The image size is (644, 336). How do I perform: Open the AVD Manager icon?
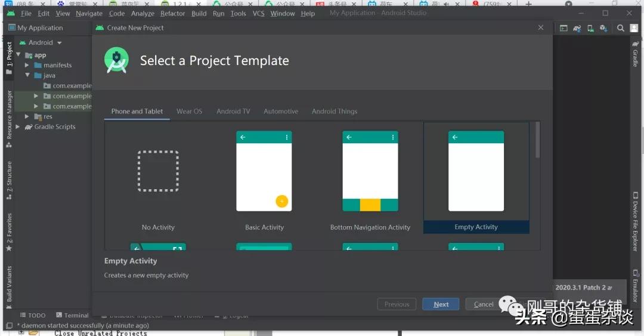coord(590,28)
